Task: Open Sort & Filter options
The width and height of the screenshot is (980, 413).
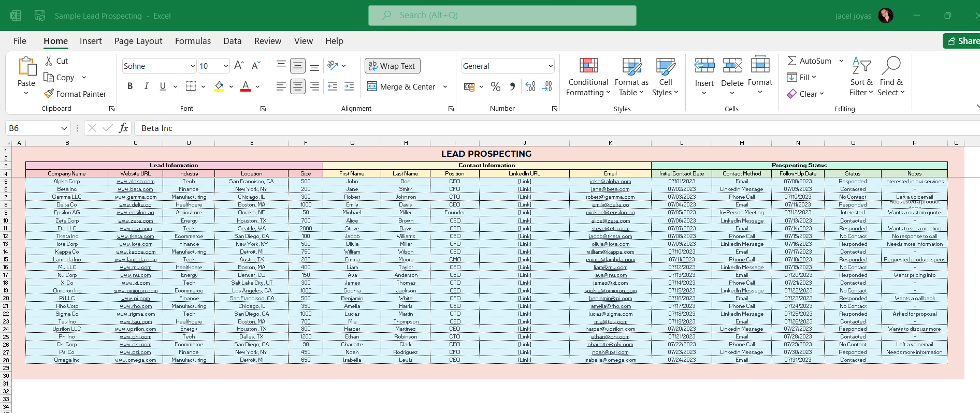Action: (861, 77)
